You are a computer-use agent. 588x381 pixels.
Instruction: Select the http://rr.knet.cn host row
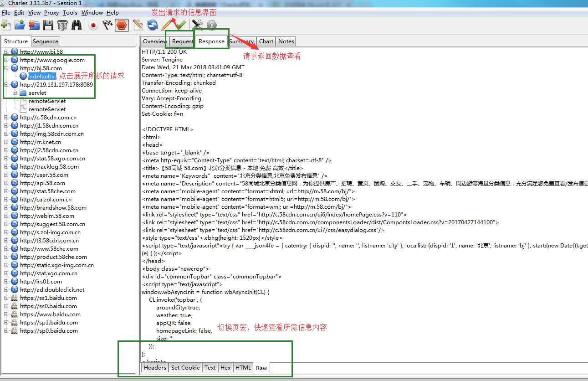point(41,142)
